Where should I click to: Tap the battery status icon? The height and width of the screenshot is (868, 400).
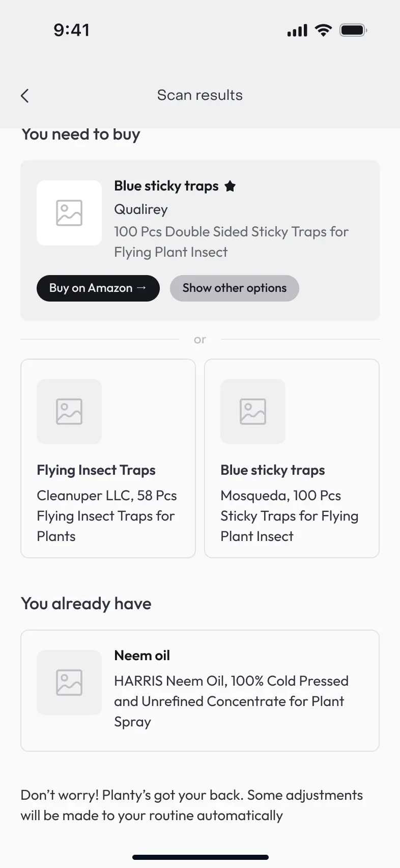[x=353, y=30]
